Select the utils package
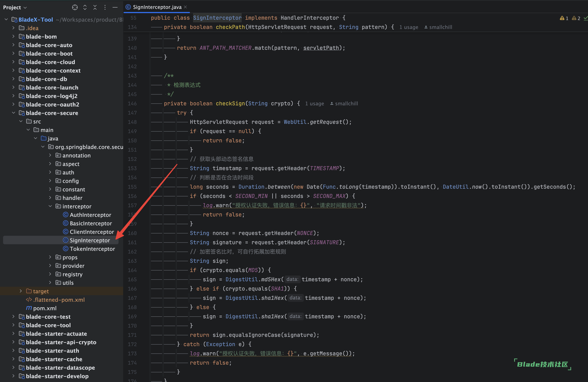 tap(68, 283)
